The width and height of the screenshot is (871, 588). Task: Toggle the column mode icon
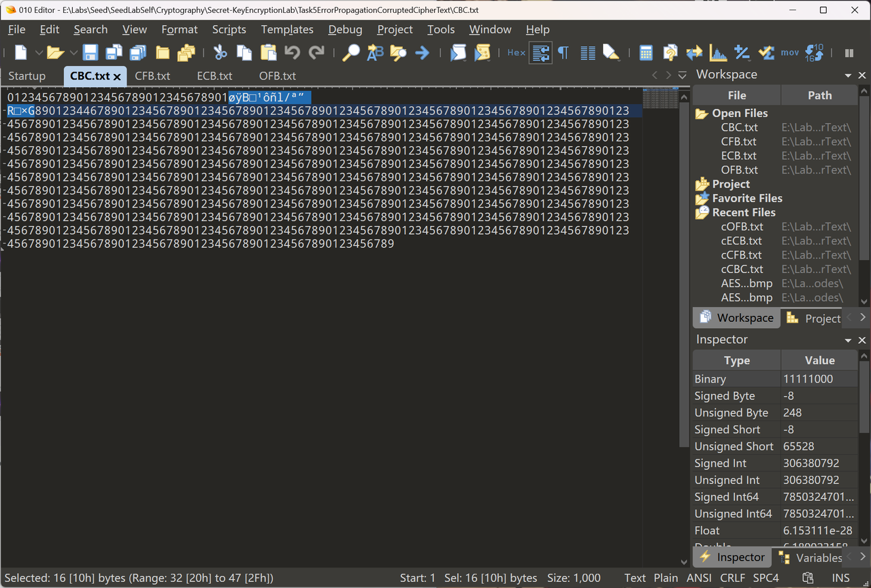[x=588, y=52]
